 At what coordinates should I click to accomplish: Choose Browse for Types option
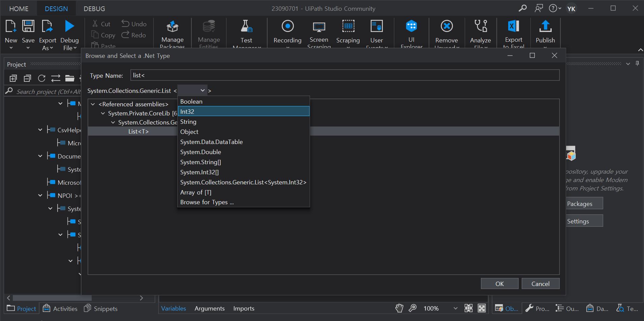243,202
